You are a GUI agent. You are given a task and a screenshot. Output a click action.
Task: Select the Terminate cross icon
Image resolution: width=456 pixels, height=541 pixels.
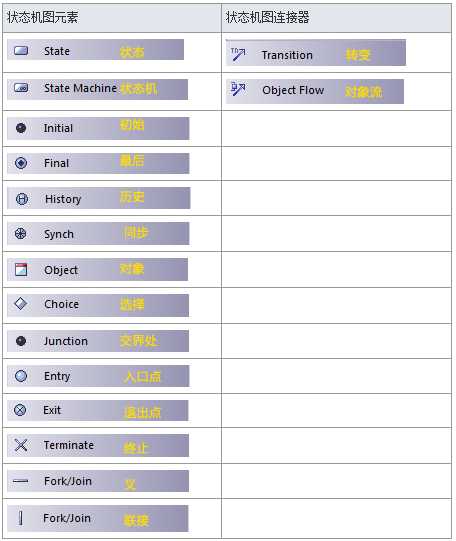coord(21,445)
